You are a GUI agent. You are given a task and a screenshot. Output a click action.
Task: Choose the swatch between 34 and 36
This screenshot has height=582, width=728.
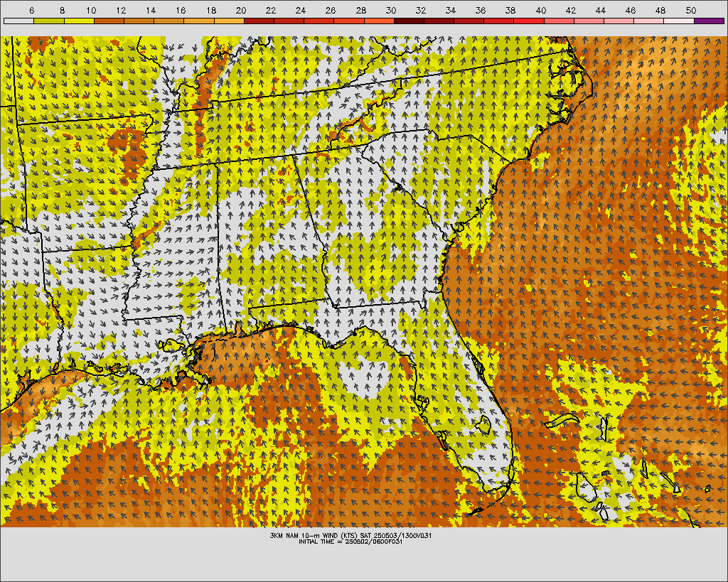click(x=469, y=21)
